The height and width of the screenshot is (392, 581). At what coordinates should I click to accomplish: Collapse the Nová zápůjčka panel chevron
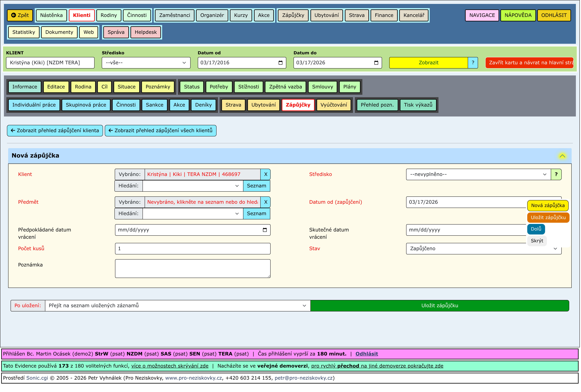562,156
